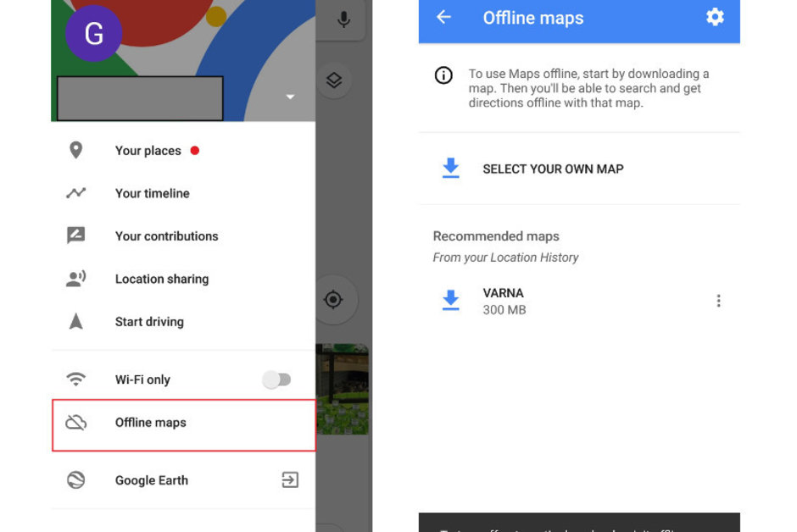Open Offline maps settings gear
797x532 pixels.
(x=715, y=17)
